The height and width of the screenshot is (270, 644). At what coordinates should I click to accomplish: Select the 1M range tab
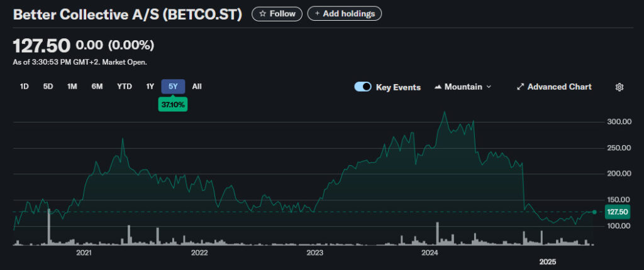click(x=72, y=87)
